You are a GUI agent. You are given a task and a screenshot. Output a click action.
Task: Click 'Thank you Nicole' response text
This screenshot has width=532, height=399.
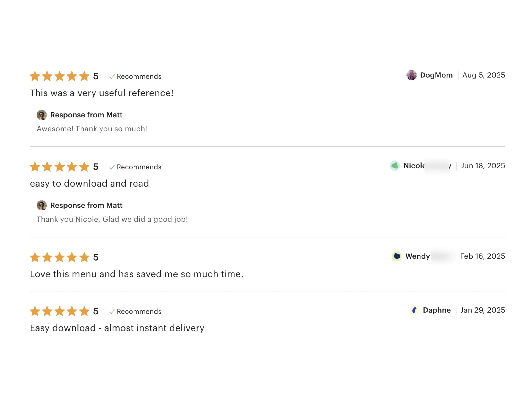tap(112, 219)
